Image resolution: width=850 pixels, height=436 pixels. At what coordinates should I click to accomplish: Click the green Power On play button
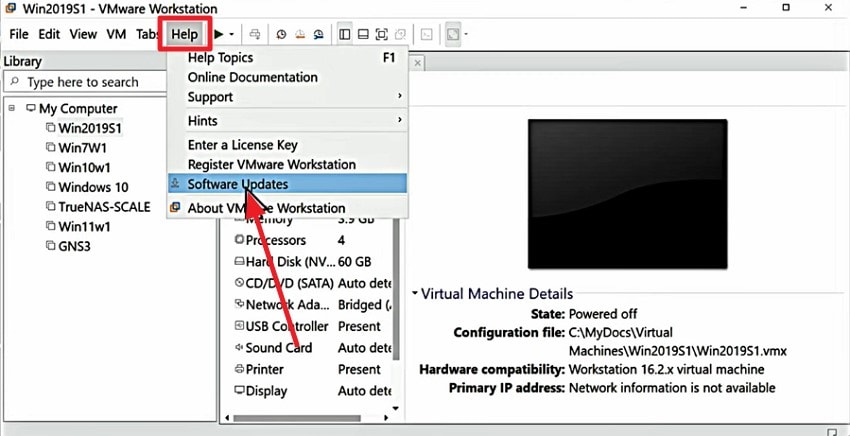tap(218, 34)
